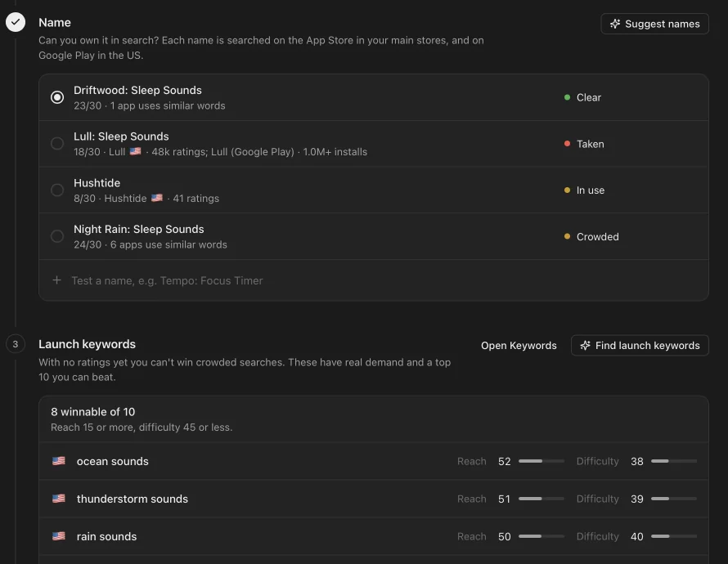The width and height of the screenshot is (728, 564).
Task: Click the green Clear status dot
Action: coord(567,97)
